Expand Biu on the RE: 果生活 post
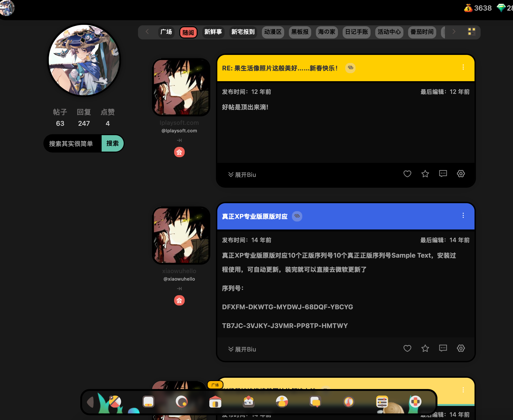Screen dimensions: 513x420 click(x=242, y=175)
